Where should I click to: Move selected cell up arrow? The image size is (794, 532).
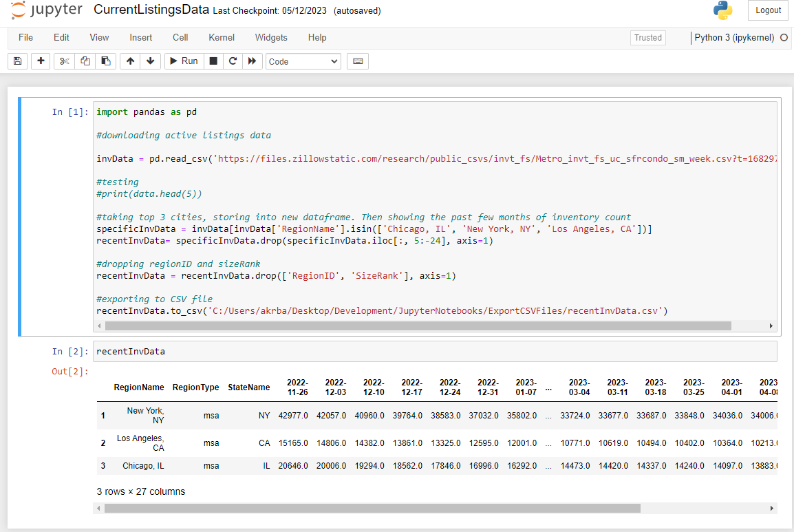point(130,61)
